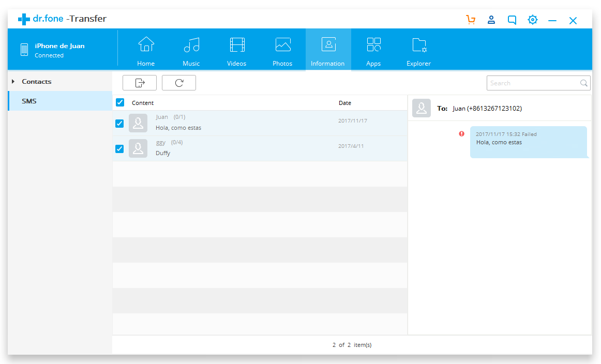Viewport: 601px width, 364px height.
Task: Expand the Contacts tree arrow
Action: pyautogui.click(x=13, y=81)
